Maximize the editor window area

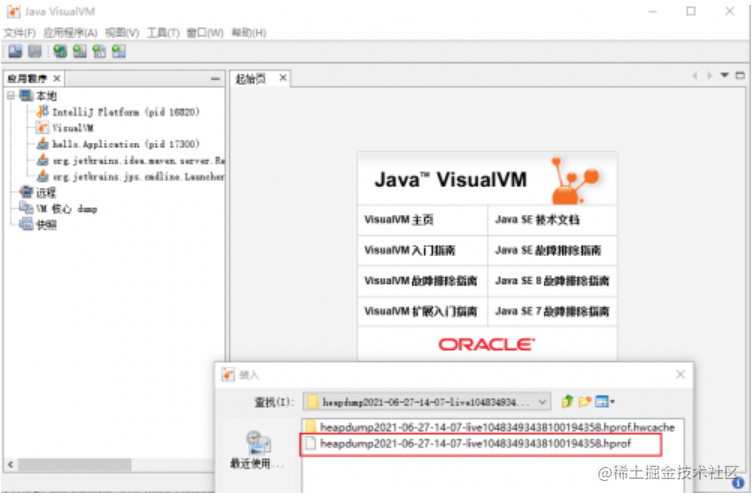741,75
